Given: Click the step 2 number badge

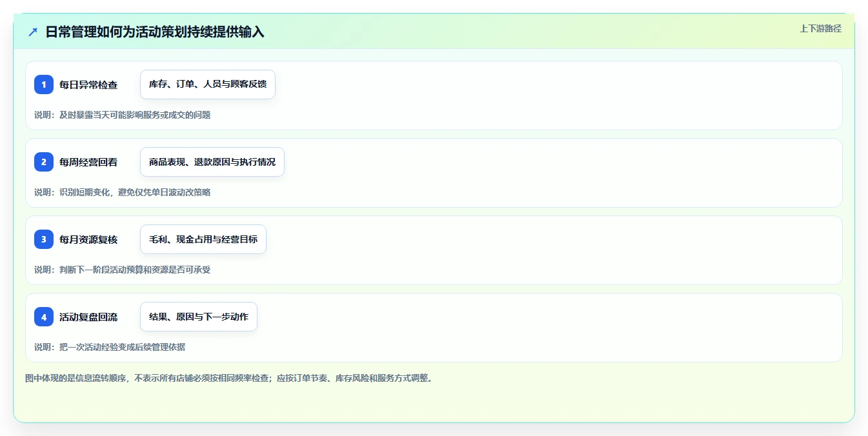Looking at the screenshot, I should (x=44, y=162).
